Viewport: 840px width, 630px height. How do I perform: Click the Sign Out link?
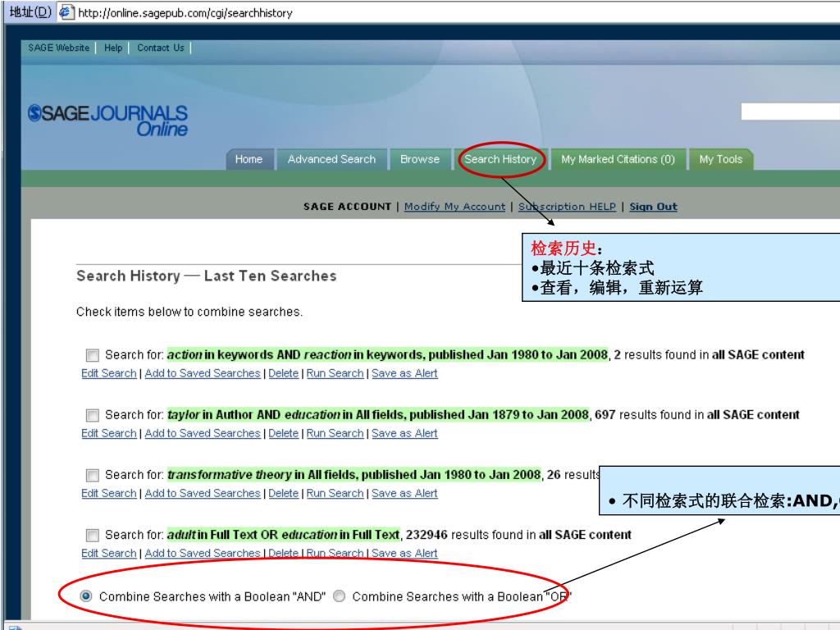coord(653,207)
